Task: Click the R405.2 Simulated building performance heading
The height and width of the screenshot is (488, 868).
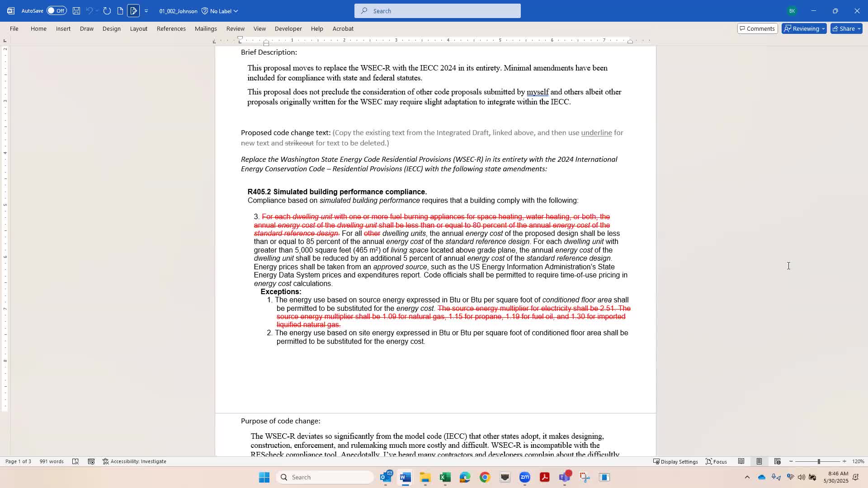Action: point(337,192)
